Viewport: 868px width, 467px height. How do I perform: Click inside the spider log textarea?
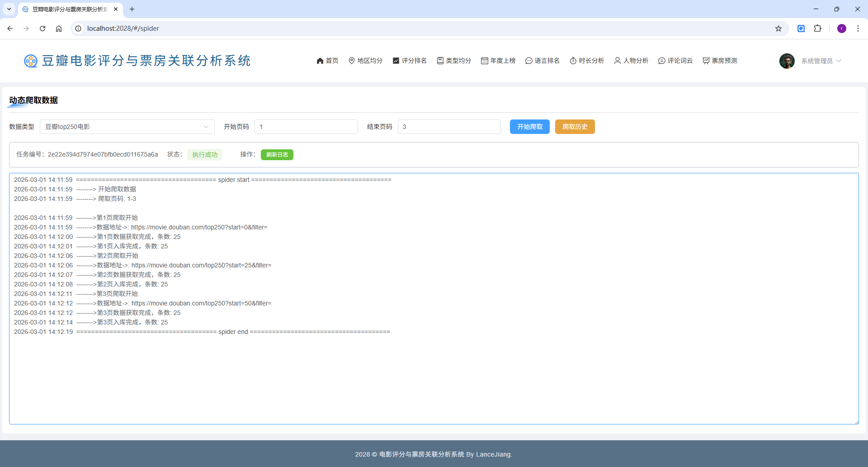(434, 299)
